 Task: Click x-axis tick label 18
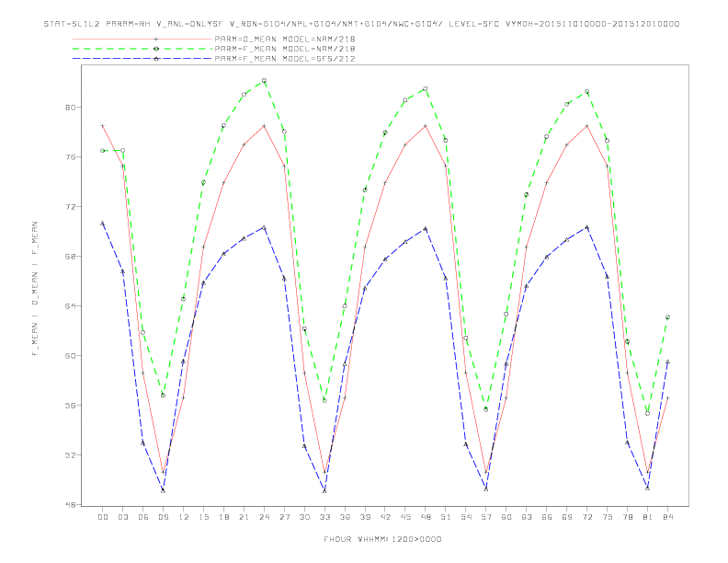(x=223, y=517)
